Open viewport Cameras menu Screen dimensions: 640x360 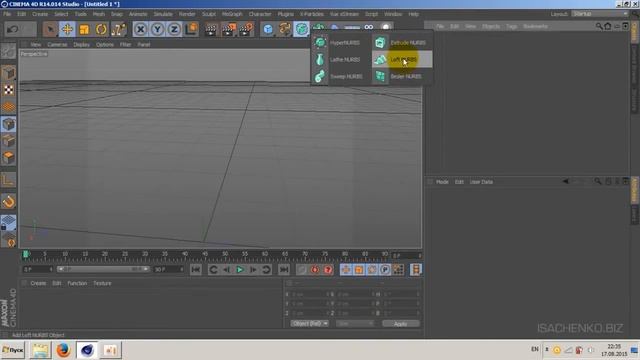pyautogui.click(x=57, y=44)
